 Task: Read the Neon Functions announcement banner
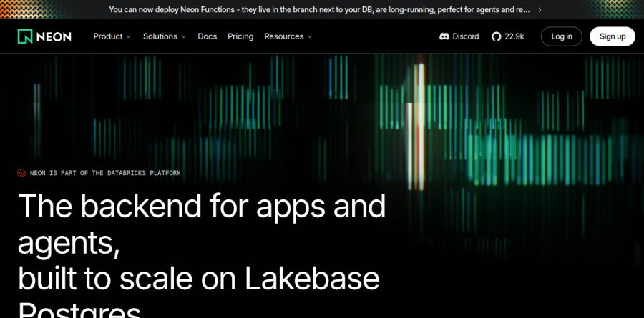click(x=319, y=9)
